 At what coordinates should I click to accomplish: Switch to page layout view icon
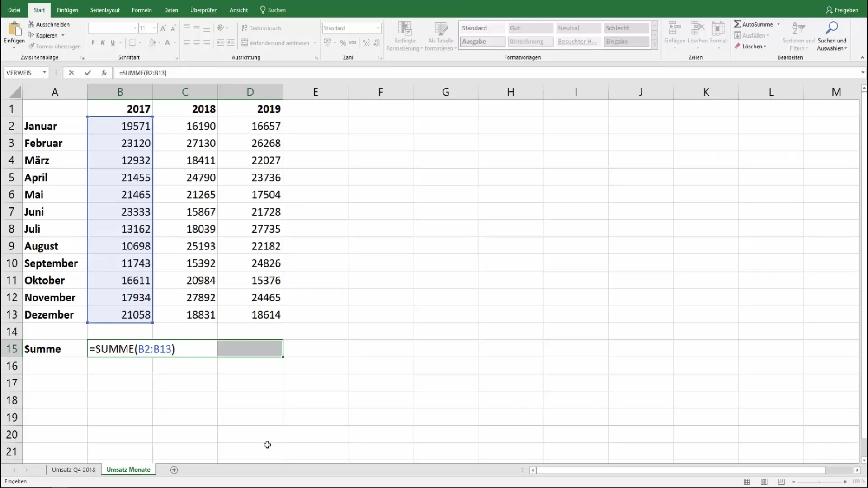point(764,482)
